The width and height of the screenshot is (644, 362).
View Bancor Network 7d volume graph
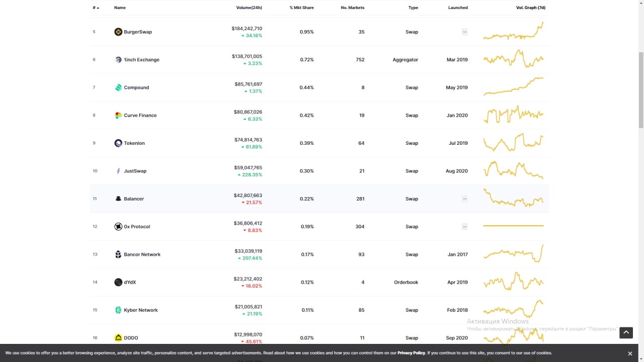[513, 254]
